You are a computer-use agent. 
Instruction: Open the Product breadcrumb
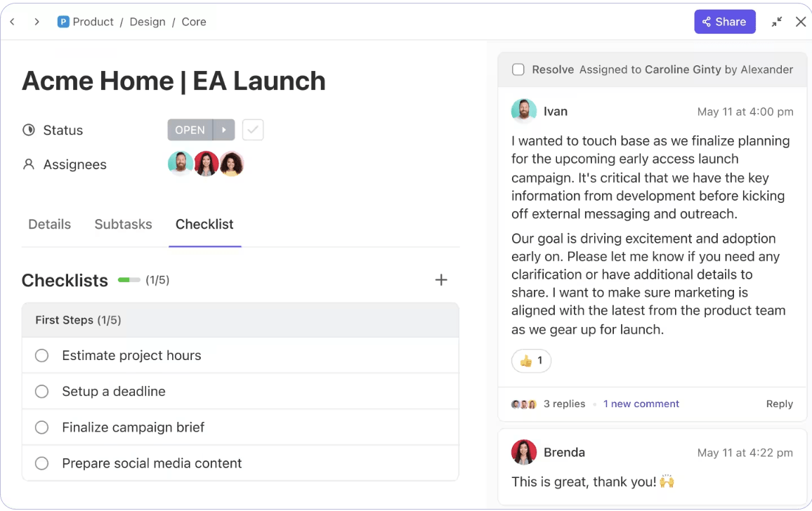[x=93, y=22]
